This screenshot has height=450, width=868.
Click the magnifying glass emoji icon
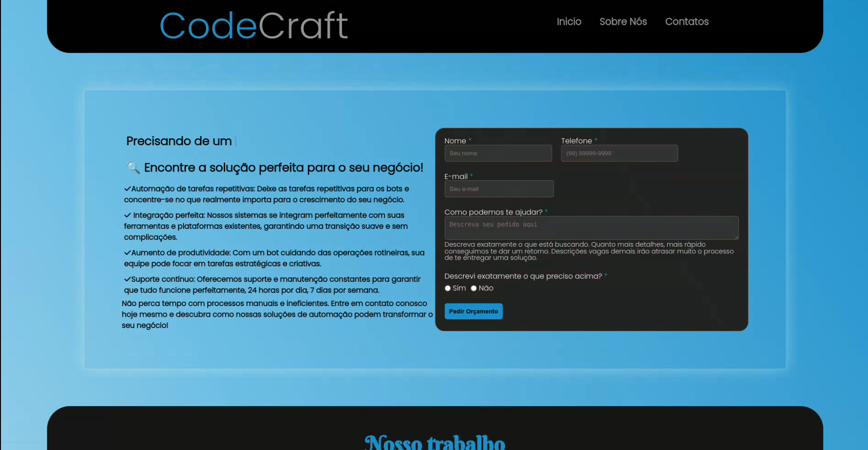(x=133, y=167)
